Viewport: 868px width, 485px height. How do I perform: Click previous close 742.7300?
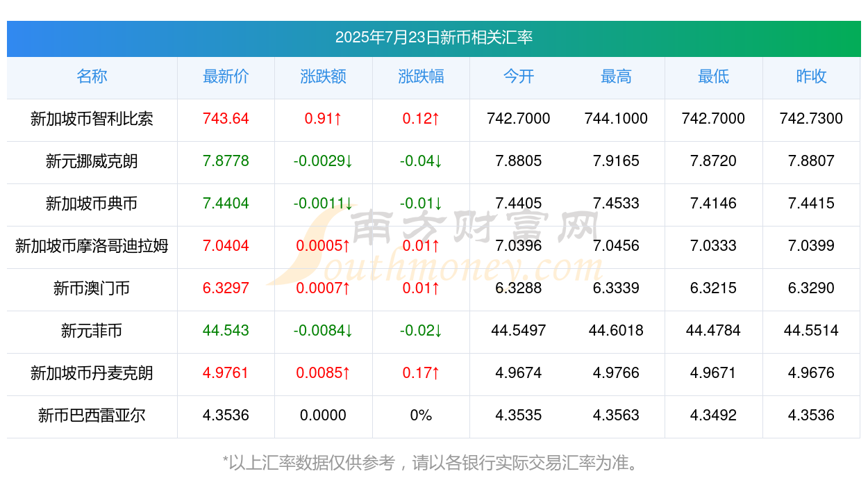point(811,119)
